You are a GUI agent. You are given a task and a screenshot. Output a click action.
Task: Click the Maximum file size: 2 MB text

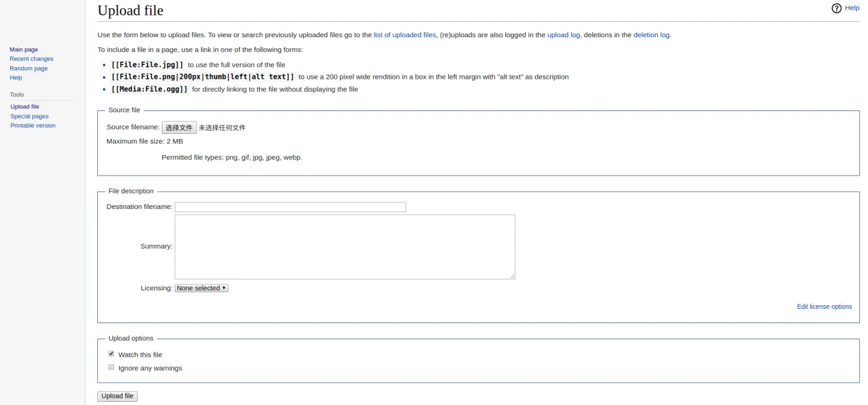point(144,141)
